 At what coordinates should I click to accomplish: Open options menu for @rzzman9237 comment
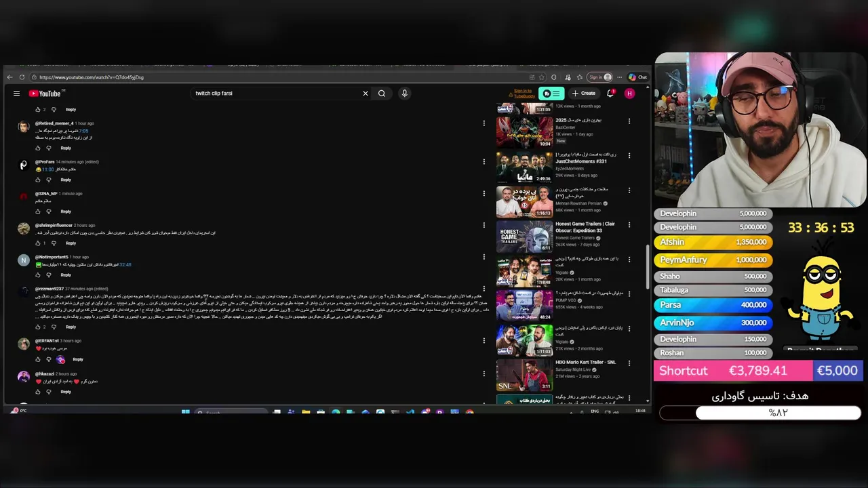pyautogui.click(x=484, y=289)
